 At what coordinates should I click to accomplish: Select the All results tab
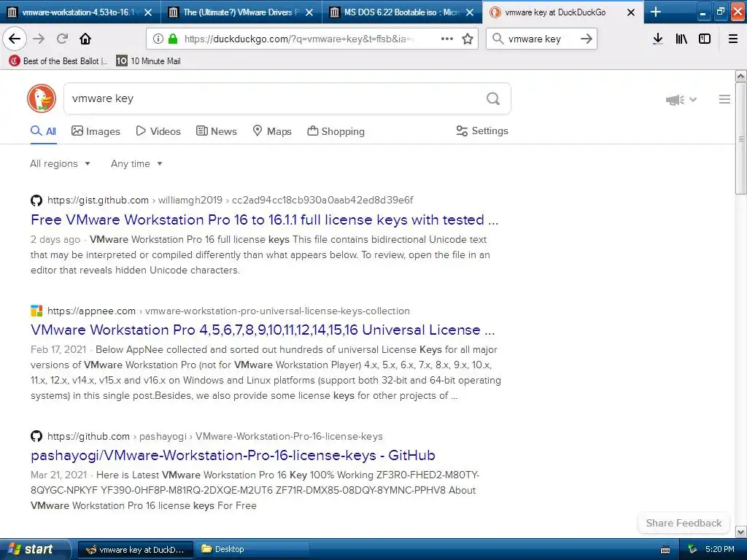point(43,131)
